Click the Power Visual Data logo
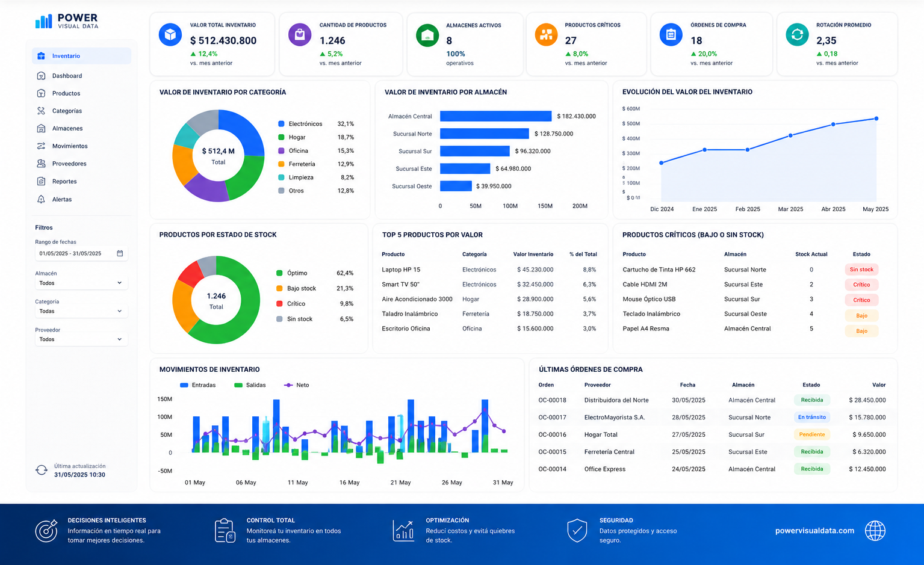Viewport: 924px width, 565px height. pyautogui.click(x=66, y=21)
